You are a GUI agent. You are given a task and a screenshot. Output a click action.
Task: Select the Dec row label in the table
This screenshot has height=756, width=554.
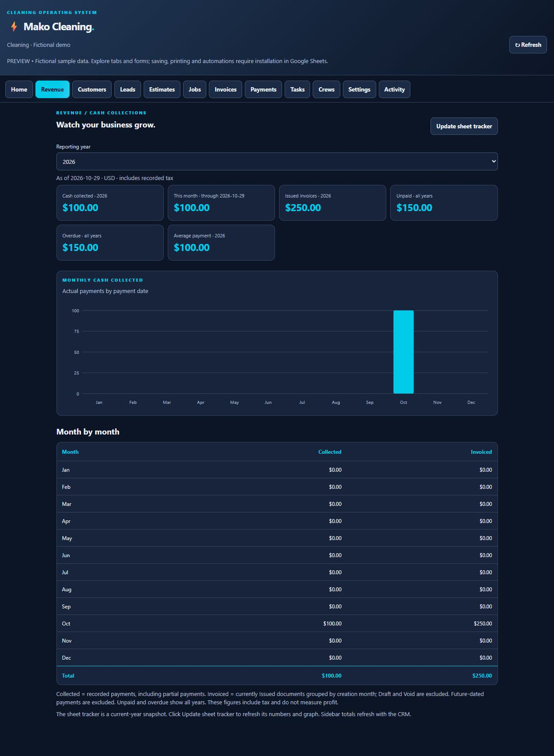click(x=66, y=658)
